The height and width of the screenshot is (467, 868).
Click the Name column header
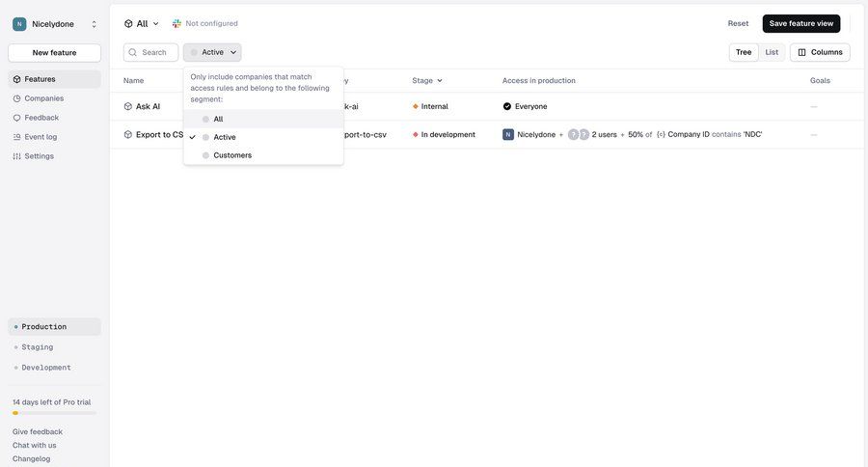click(x=133, y=80)
